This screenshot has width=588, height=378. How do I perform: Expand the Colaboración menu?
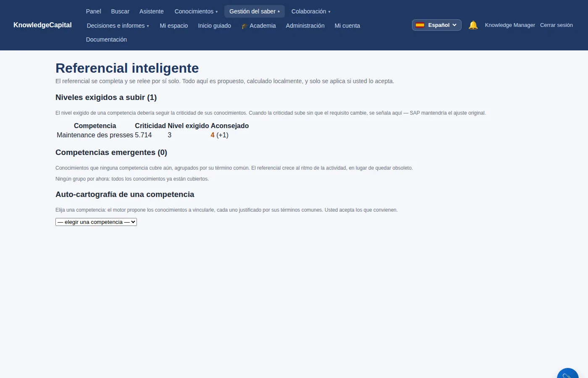coord(311,11)
